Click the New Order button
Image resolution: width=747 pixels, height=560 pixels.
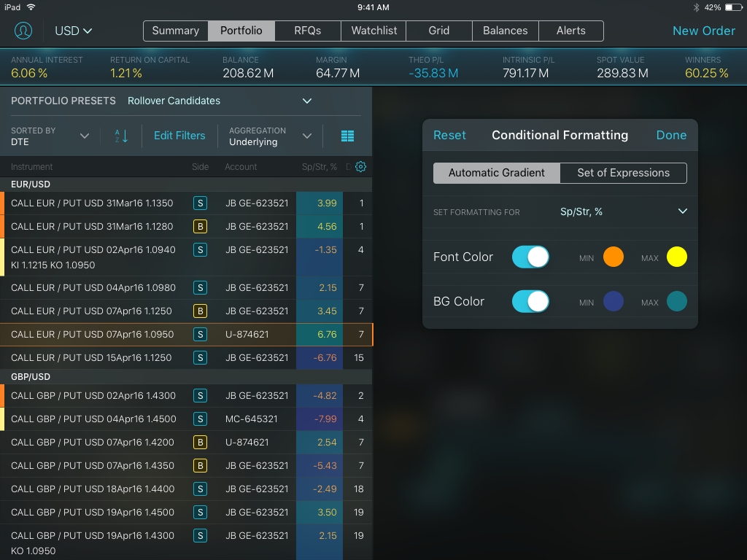point(703,31)
